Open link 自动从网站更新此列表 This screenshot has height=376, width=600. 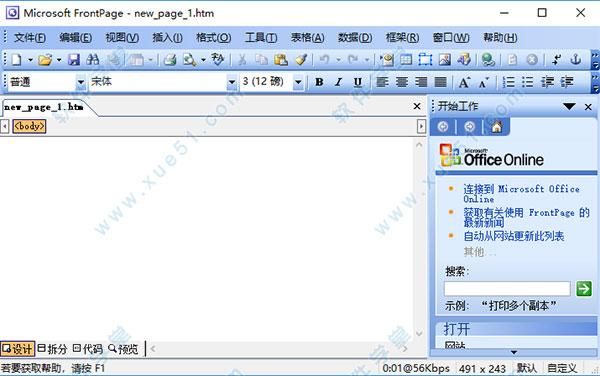coord(514,236)
